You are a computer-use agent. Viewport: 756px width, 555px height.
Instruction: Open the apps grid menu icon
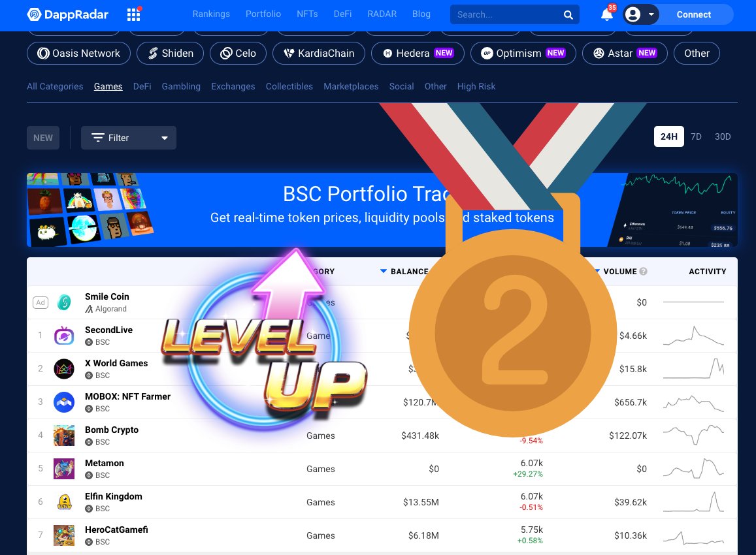pos(134,14)
